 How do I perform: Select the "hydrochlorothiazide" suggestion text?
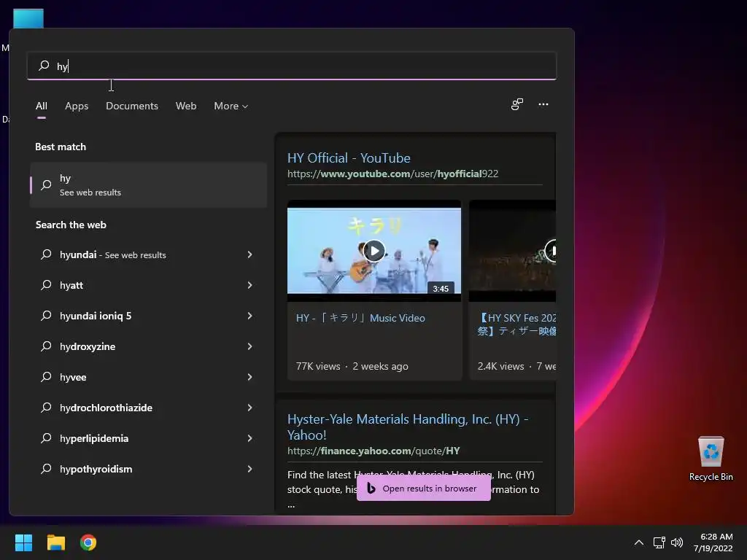(x=106, y=408)
